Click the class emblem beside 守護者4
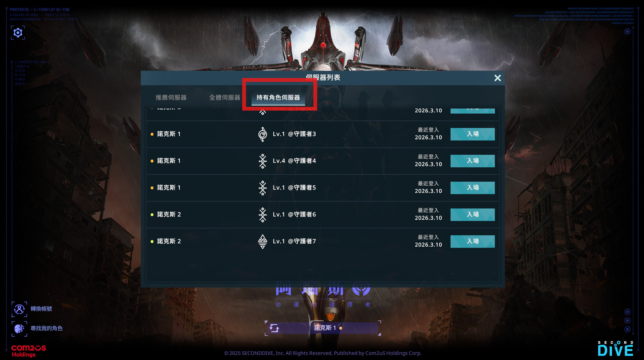The width and height of the screenshot is (644, 360). coord(262,161)
